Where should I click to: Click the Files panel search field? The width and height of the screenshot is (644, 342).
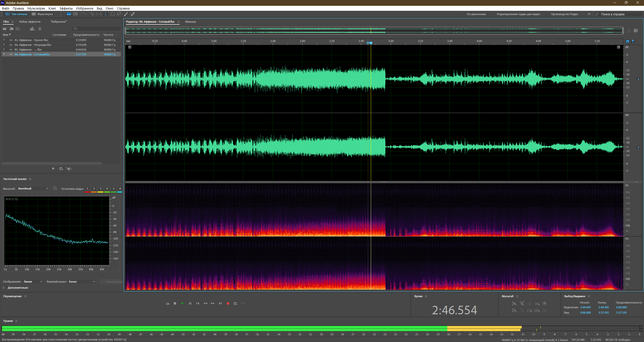97,29
